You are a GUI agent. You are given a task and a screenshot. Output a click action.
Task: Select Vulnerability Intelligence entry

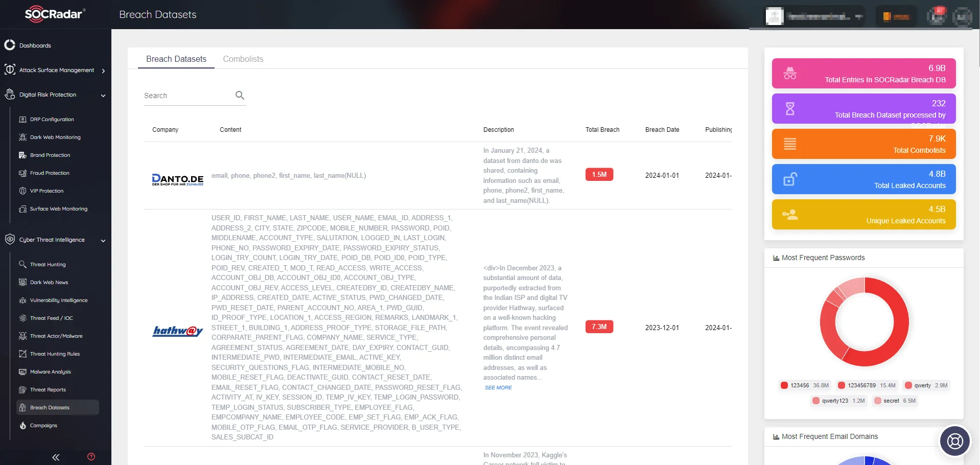[58, 300]
